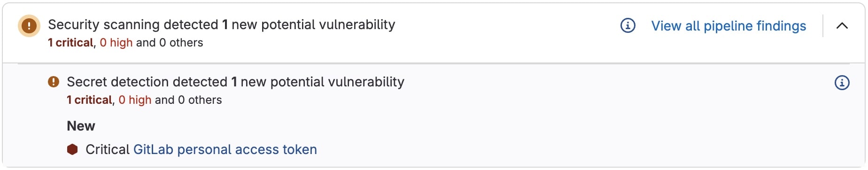This screenshot has height=170, width=868.
Task: Select '1 critical' under Secret detection
Action: coord(89,100)
